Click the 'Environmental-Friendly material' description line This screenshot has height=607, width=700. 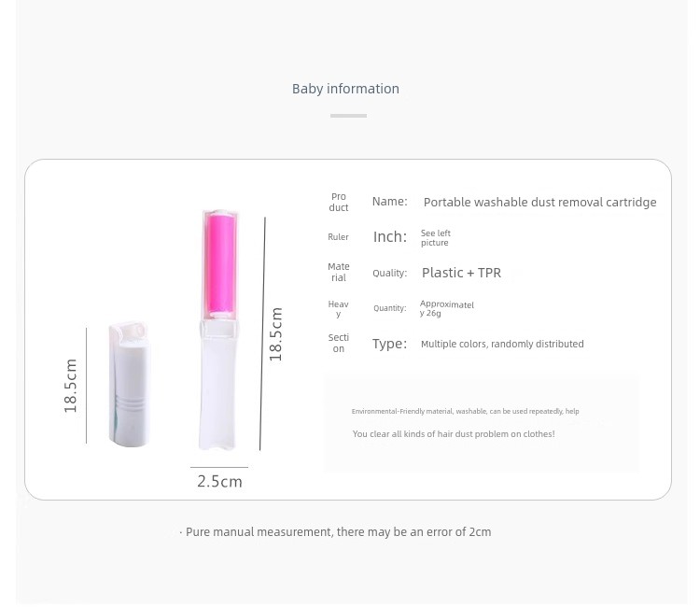465,412
